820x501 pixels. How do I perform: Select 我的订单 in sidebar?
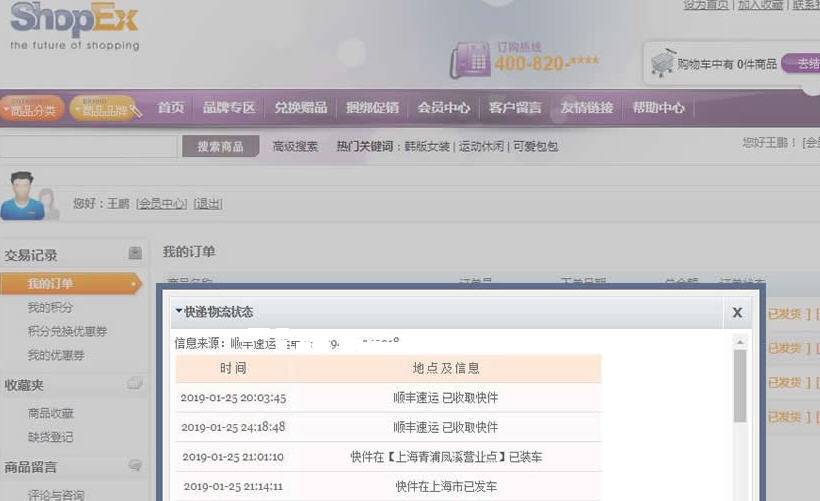pos(71,283)
